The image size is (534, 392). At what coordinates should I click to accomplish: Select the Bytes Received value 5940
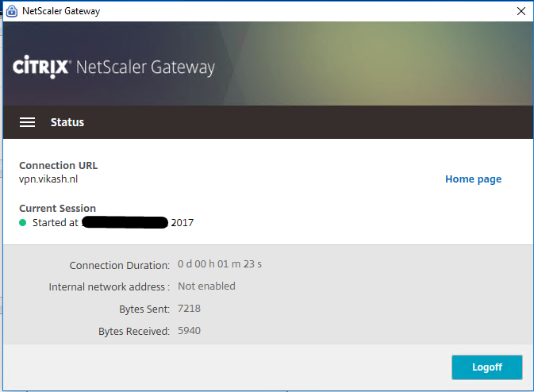[x=190, y=330]
